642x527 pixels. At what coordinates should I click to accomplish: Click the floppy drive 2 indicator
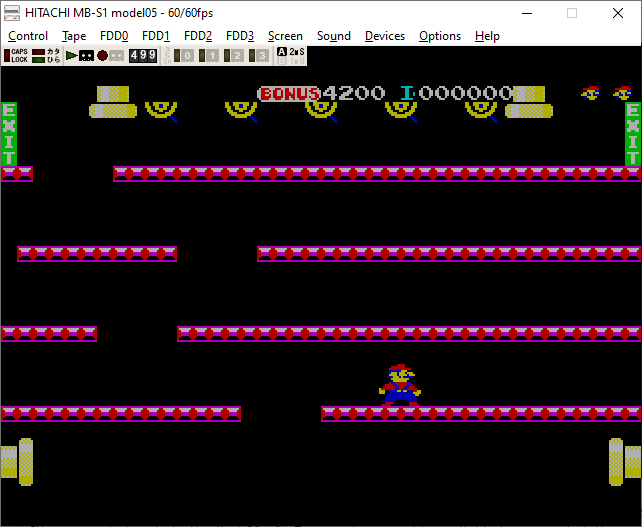(x=234, y=55)
